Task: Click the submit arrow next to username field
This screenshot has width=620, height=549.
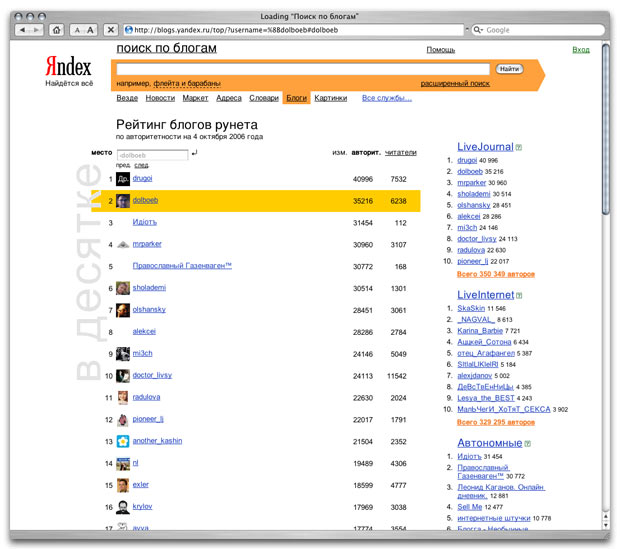Action: (x=194, y=153)
